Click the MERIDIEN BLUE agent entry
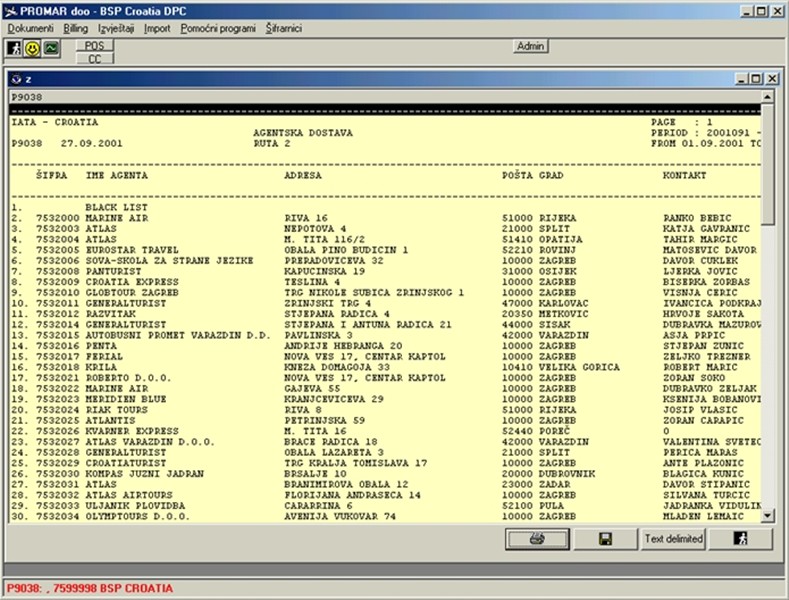This screenshot has width=789, height=600. pyautogui.click(x=126, y=399)
